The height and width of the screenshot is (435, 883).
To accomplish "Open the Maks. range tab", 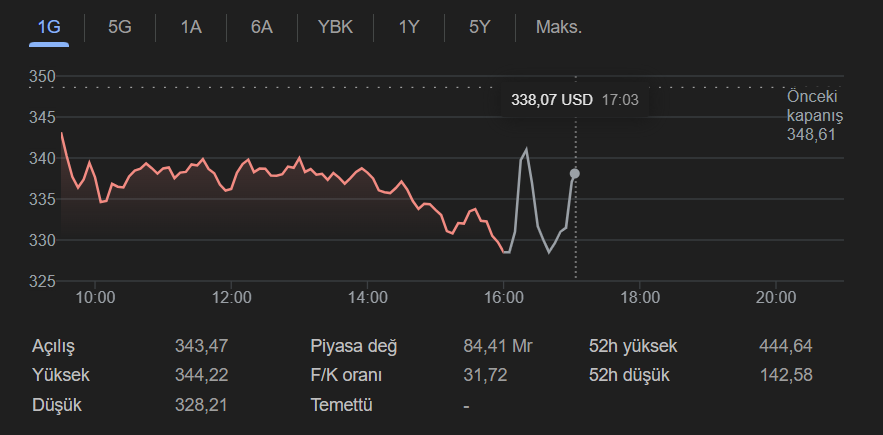I will 558,27.
